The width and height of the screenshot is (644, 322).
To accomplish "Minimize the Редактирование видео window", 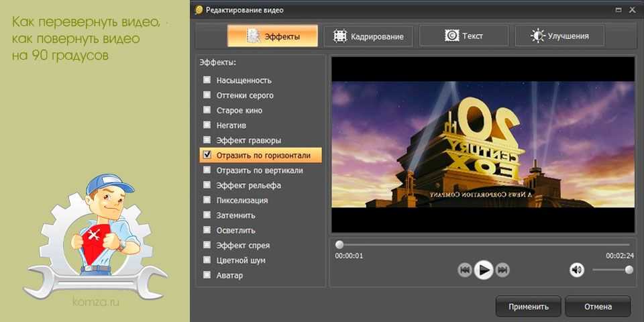I will tap(618, 10).
